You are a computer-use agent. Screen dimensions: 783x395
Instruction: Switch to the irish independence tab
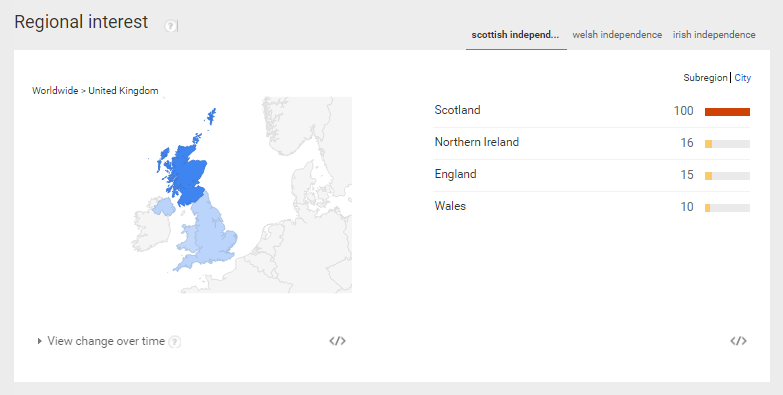[714, 34]
